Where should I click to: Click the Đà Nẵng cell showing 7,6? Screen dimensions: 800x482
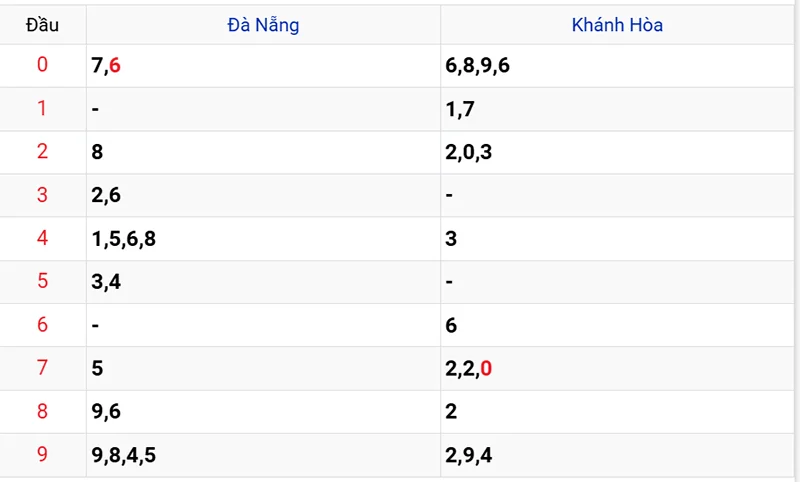click(106, 65)
